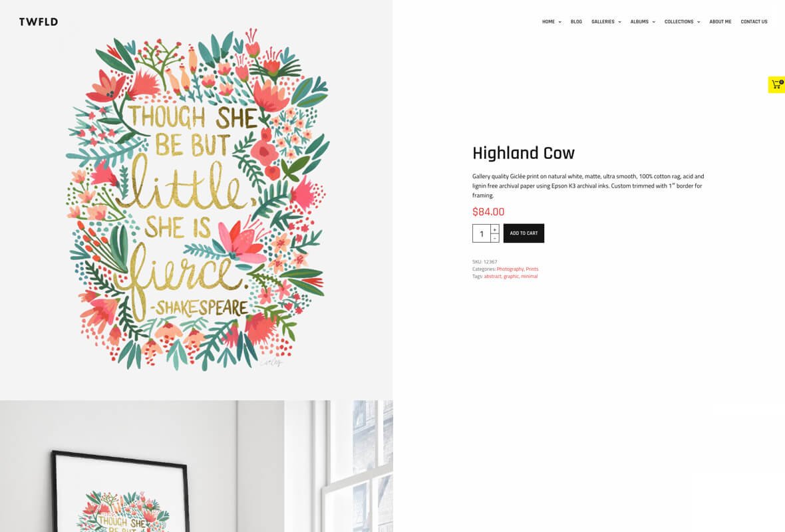
Task: Focus the quantity input field
Action: click(x=482, y=233)
